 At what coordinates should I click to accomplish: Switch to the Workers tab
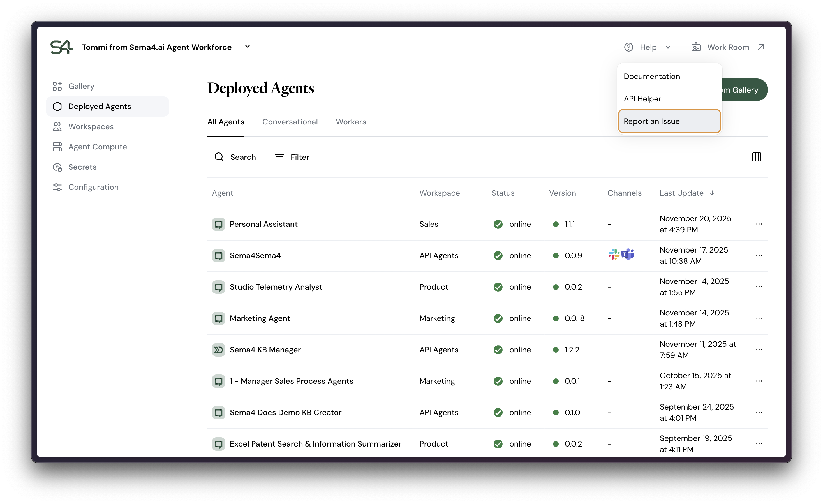click(x=351, y=122)
